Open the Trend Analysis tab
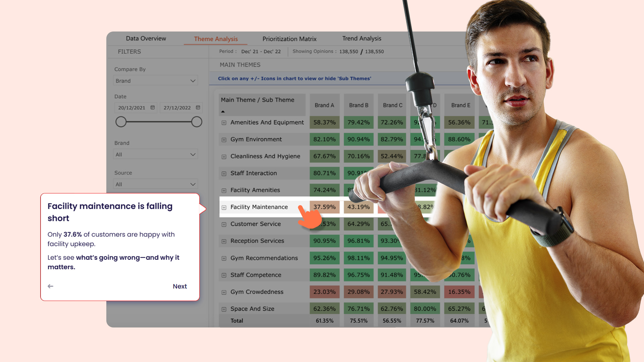644x362 pixels. [x=362, y=39]
